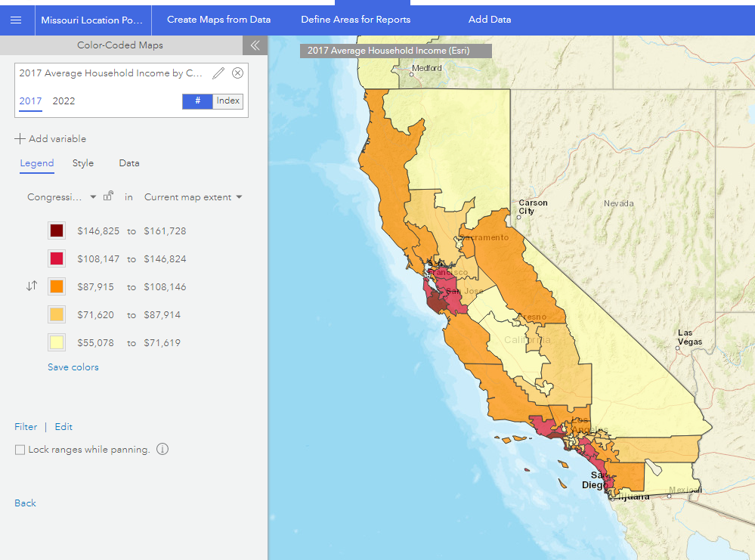Click the Save colors link
This screenshot has width=755, height=560.
[x=72, y=367]
